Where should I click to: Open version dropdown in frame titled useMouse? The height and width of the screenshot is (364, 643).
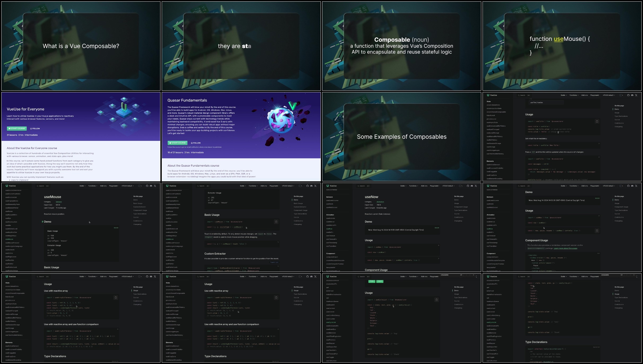[128, 186]
